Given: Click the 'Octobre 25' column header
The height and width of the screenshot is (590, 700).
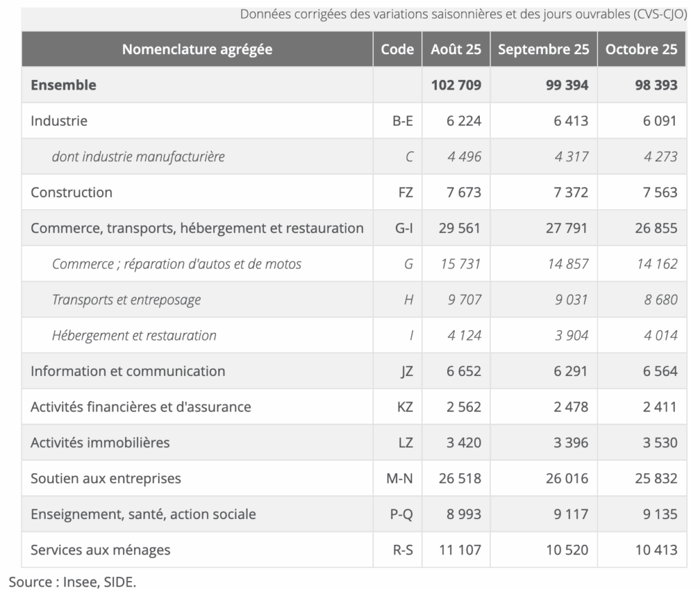Looking at the screenshot, I should tap(641, 49).
